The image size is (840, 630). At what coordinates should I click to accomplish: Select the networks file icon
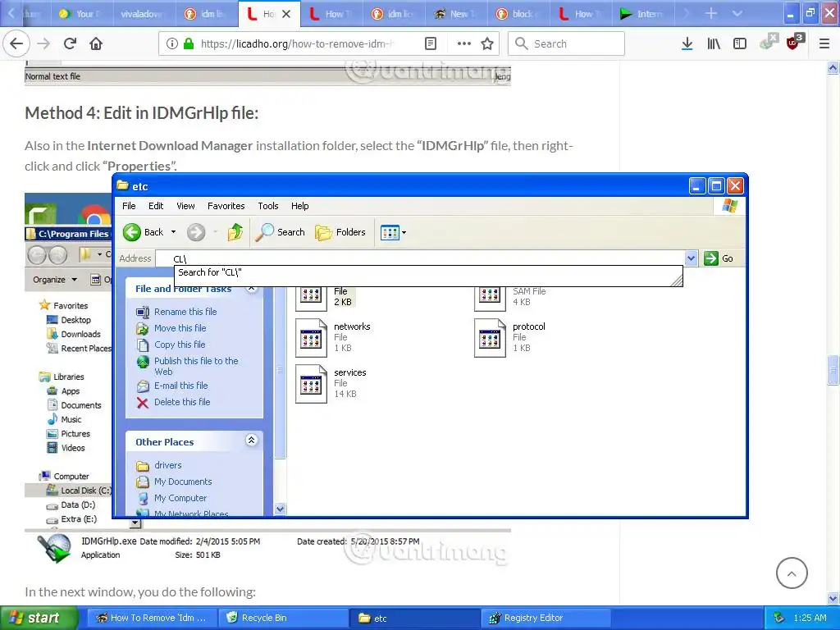[x=311, y=338]
